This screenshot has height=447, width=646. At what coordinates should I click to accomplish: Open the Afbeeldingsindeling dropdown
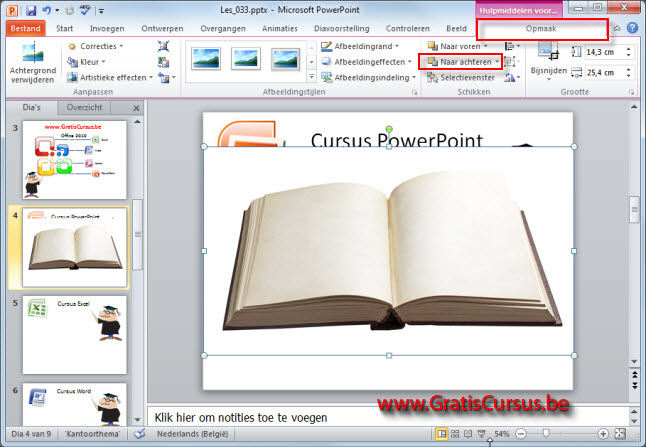[x=368, y=77]
